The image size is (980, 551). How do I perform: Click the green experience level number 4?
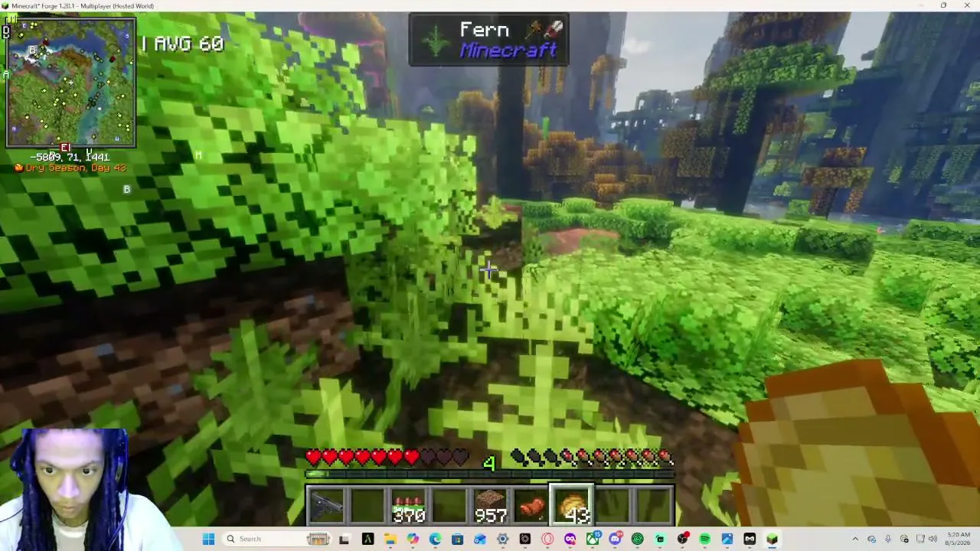click(x=489, y=462)
